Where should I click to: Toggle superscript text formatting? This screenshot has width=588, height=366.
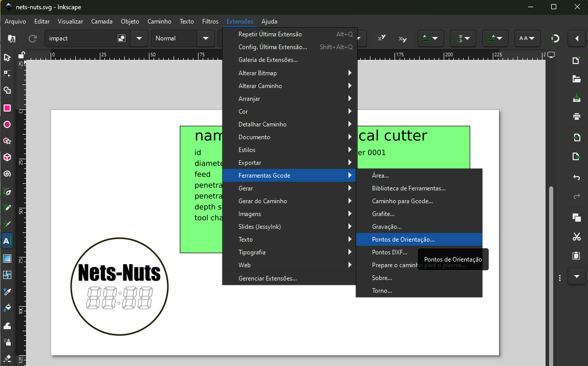(x=381, y=38)
